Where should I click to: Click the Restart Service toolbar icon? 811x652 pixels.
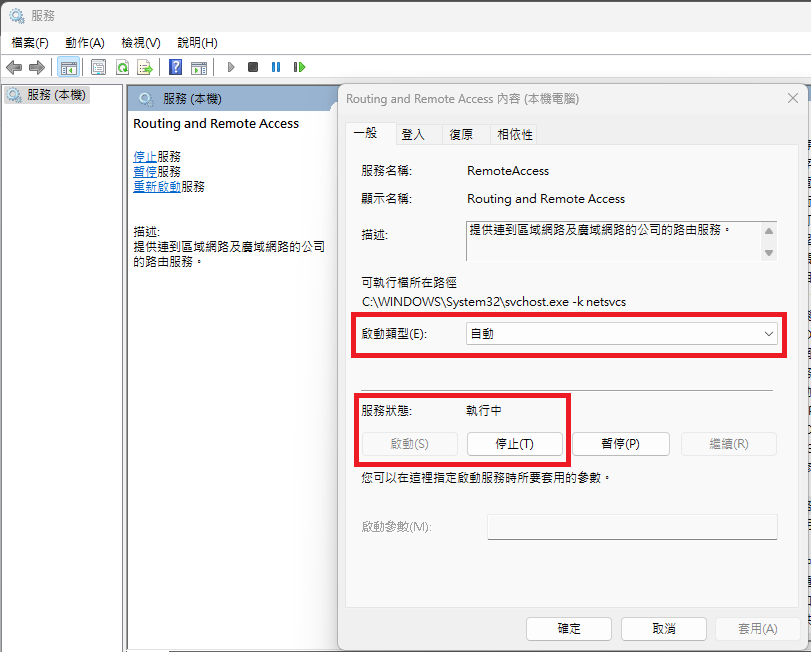coord(299,67)
